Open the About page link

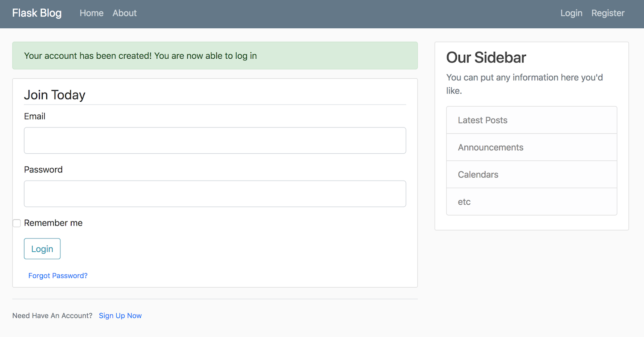[x=124, y=13]
